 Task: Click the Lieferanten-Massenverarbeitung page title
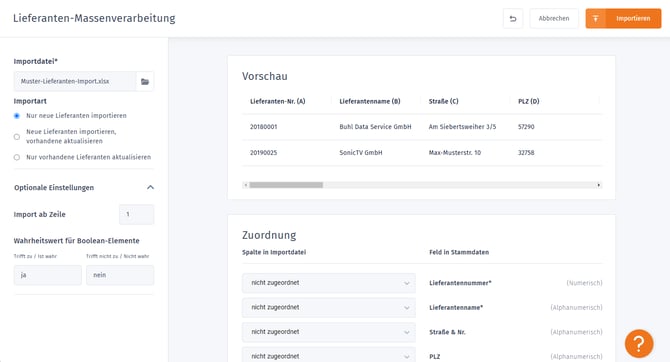click(x=94, y=18)
